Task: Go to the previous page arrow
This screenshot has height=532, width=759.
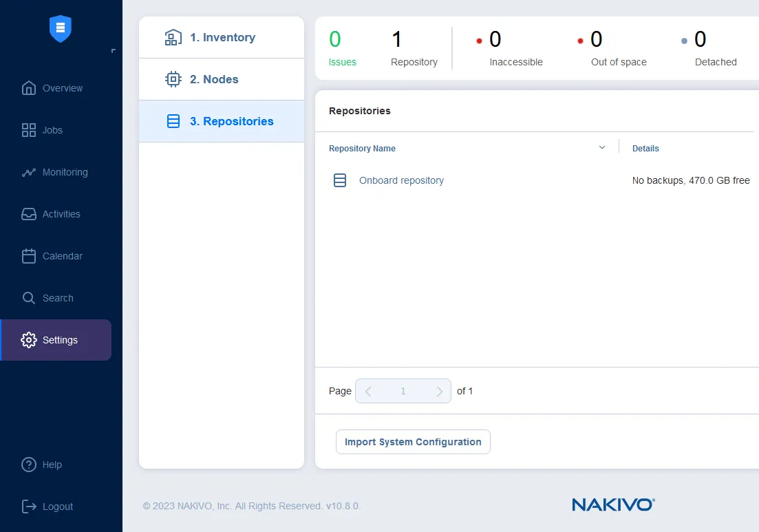Action: point(368,391)
